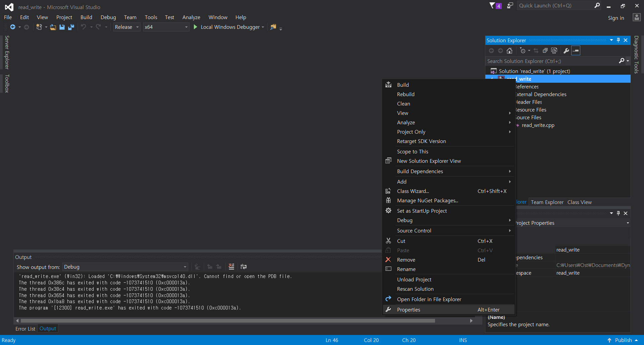Screen dimensions: 644x345
Task: Open the x64 platform dropdown
Action: tap(166, 27)
